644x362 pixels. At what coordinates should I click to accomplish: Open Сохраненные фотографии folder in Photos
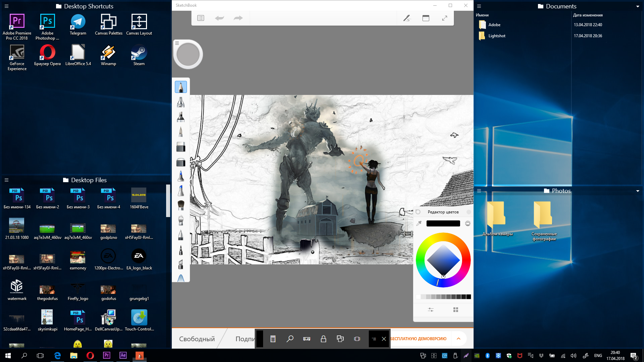pyautogui.click(x=544, y=221)
